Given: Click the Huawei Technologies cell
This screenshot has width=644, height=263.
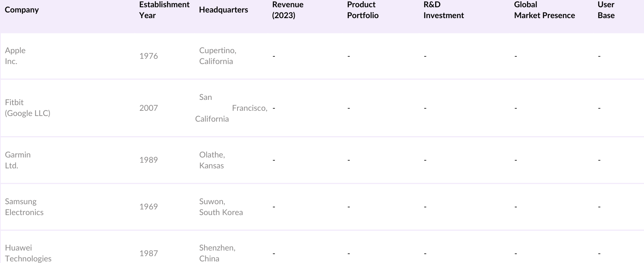Looking at the screenshot, I should pos(28,253).
